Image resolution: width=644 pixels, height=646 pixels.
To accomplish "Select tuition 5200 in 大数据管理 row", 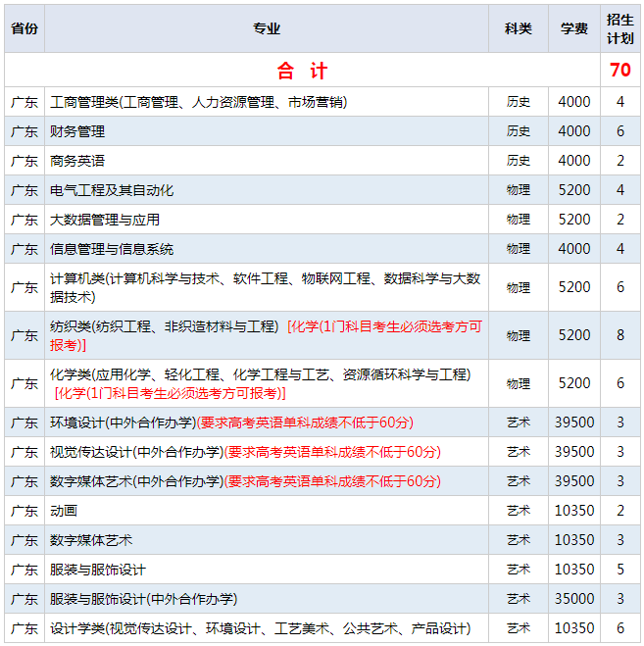I will [574, 220].
